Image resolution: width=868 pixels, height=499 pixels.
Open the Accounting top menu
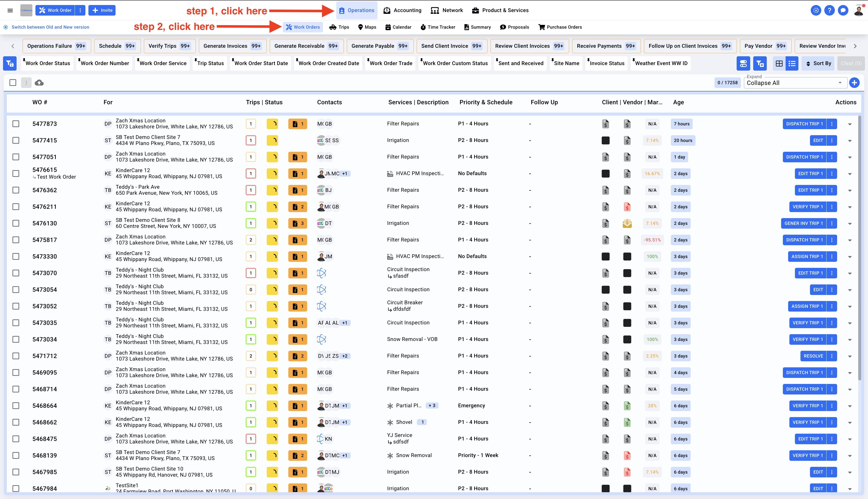point(402,10)
